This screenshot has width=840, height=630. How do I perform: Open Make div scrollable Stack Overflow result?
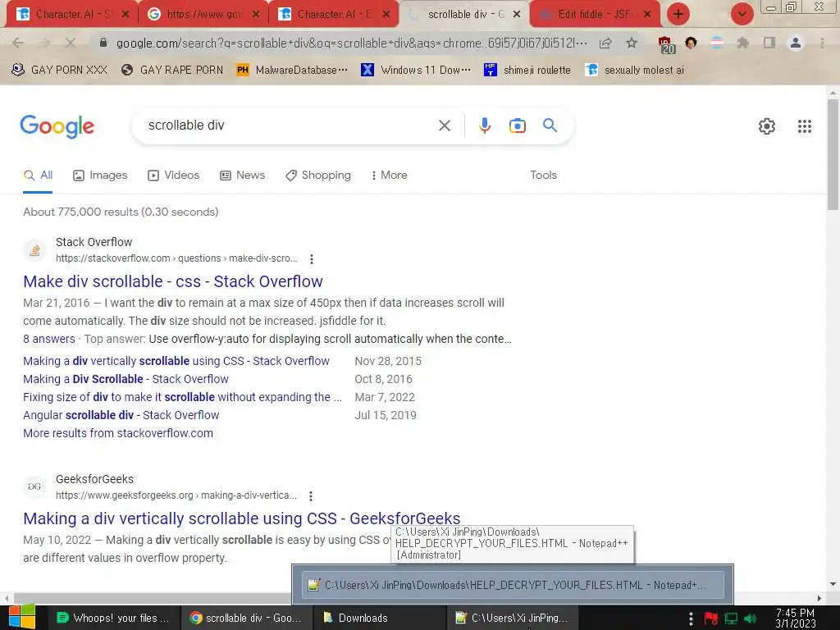click(173, 281)
